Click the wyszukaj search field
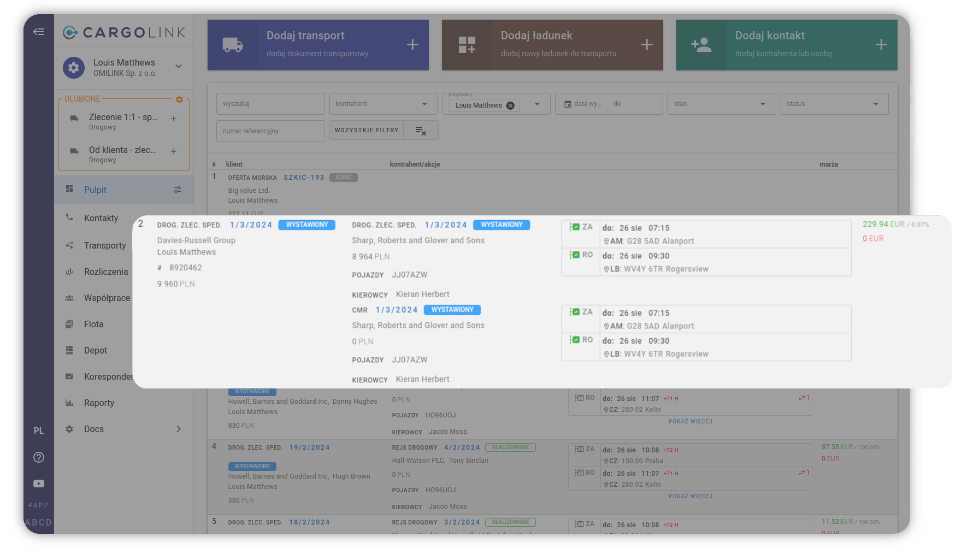Screen dimensions: 956x560 (x=270, y=104)
